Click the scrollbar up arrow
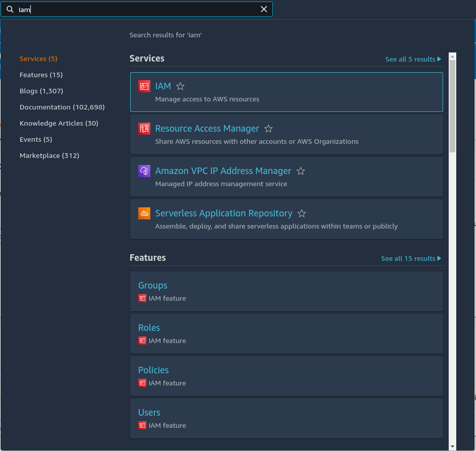The width and height of the screenshot is (476, 451). click(452, 56)
